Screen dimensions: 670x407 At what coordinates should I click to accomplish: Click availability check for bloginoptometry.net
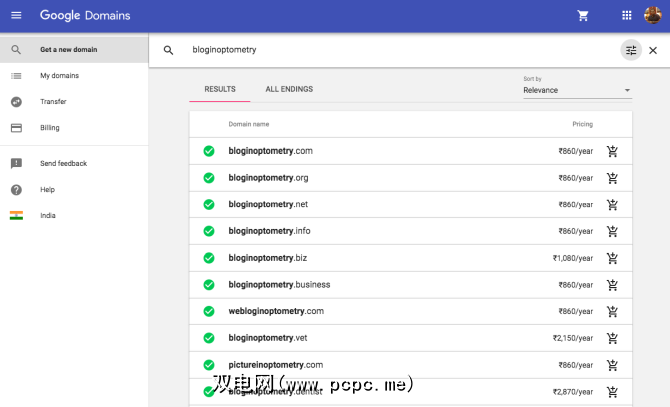pos(209,205)
